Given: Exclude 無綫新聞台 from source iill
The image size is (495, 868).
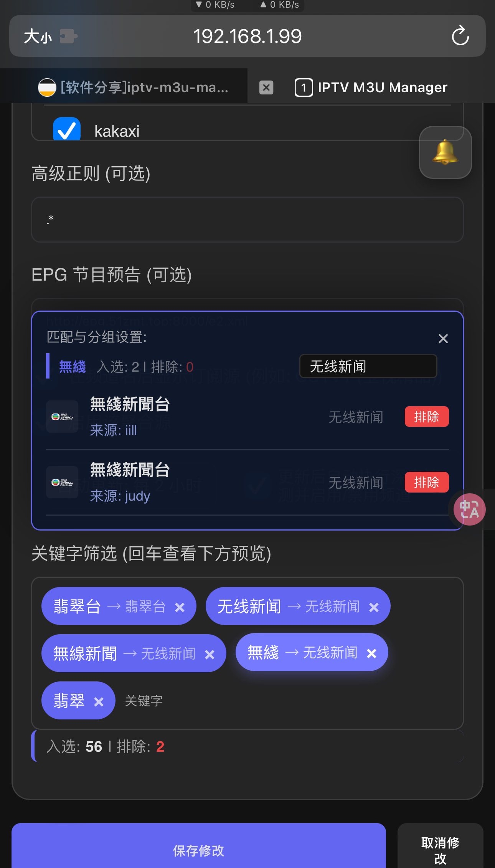Looking at the screenshot, I should 427,417.
